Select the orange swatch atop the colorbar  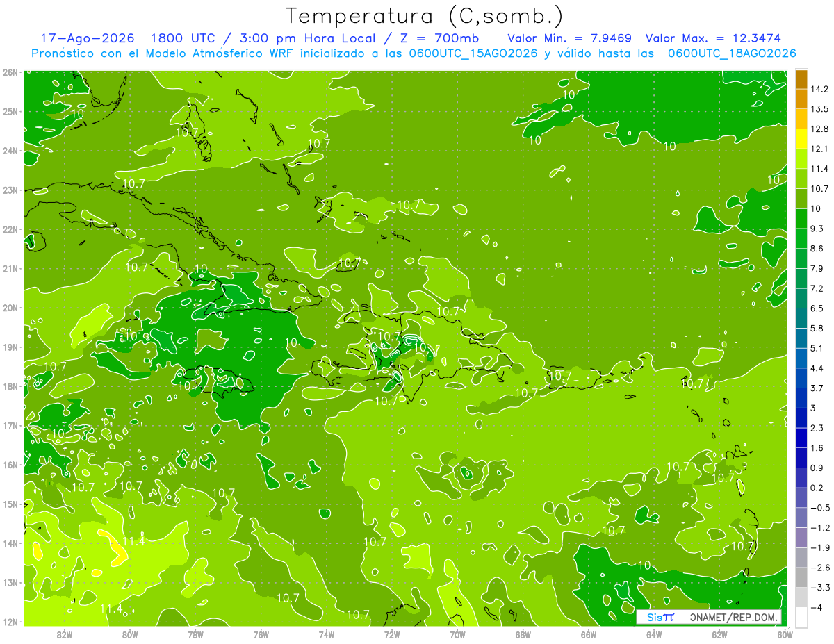[802, 79]
